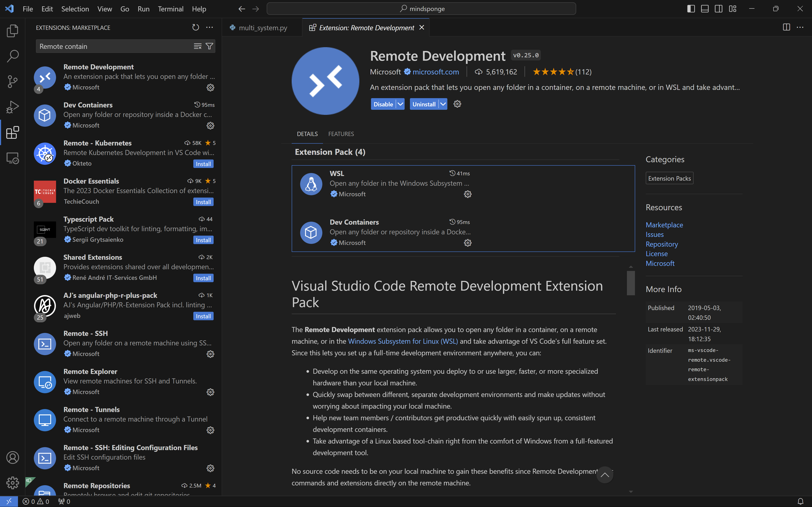Clear extensions search results icon
The height and width of the screenshot is (507, 812).
(198, 46)
